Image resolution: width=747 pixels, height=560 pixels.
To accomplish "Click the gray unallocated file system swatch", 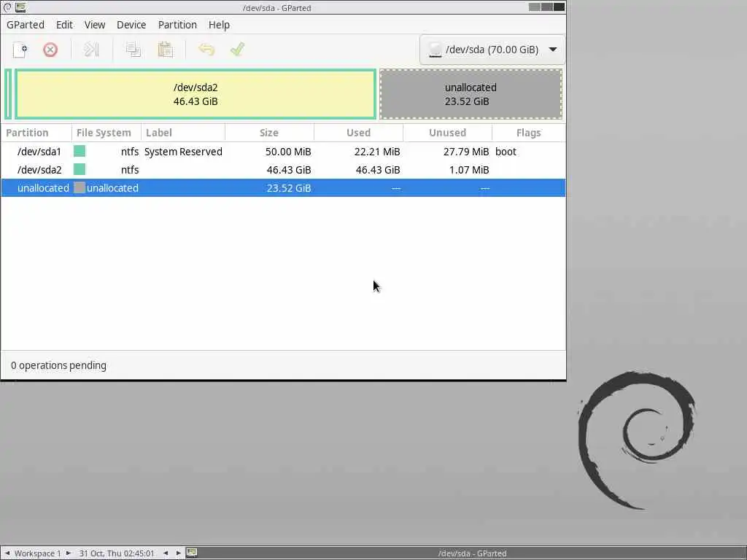I will [80, 187].
